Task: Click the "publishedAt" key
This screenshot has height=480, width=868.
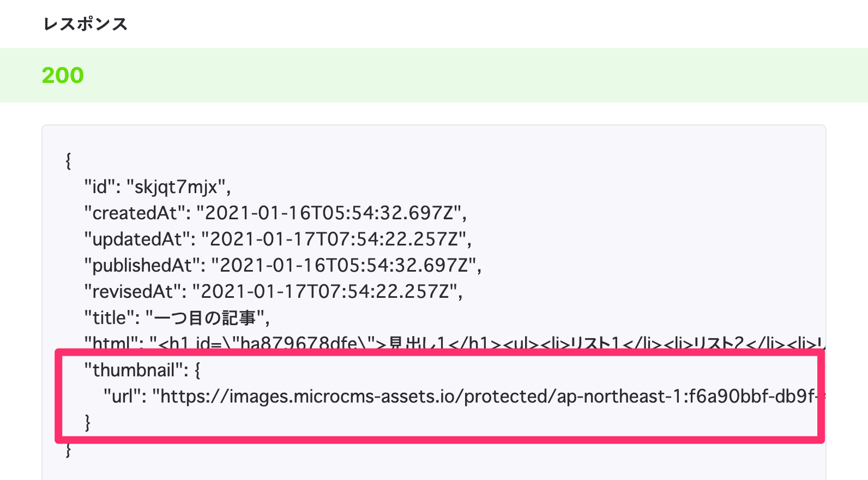Action: tap(142, 266)
